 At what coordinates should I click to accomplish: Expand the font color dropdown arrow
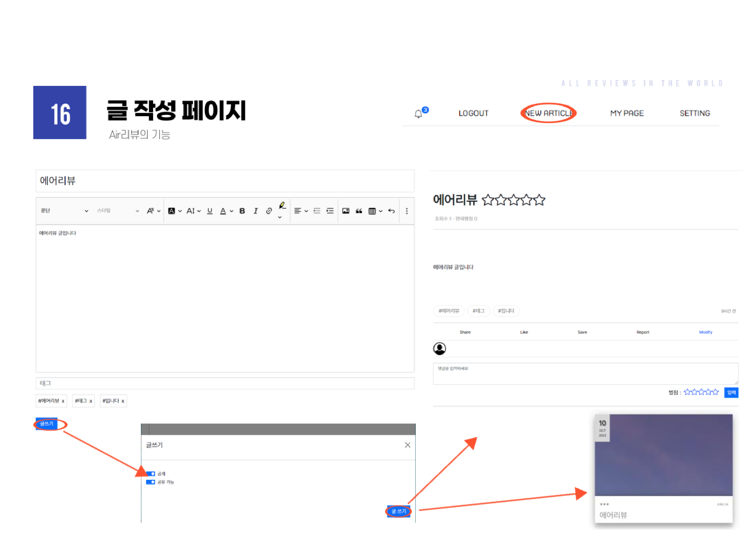[231, 211]
